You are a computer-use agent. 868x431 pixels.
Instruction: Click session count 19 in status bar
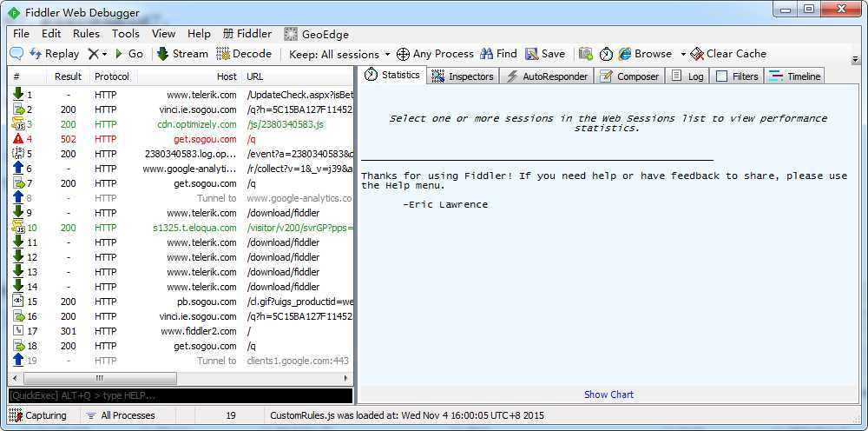pyautogui.click(x=231, y=415)
